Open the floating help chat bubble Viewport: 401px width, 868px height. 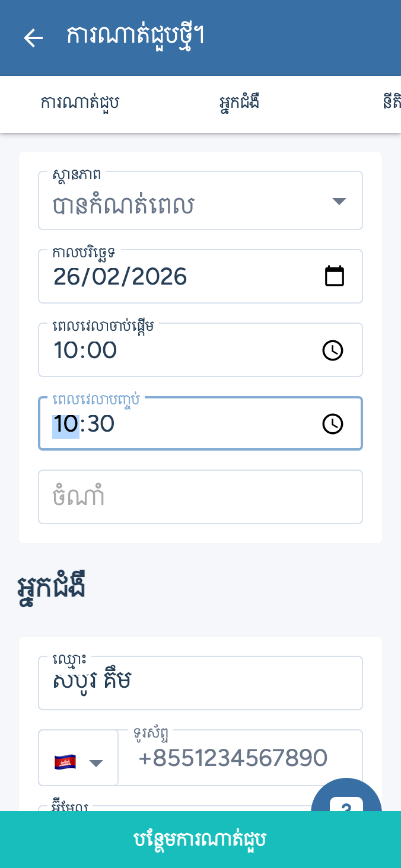346,799
